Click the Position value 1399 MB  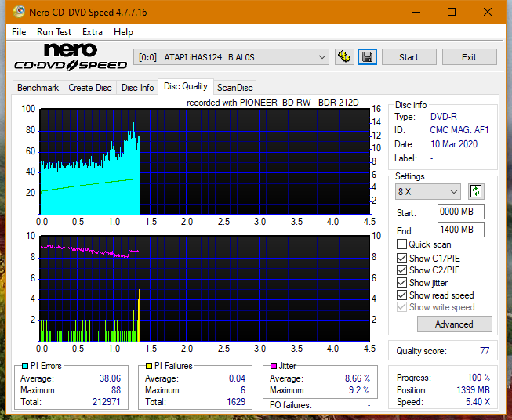click(473, 390)
